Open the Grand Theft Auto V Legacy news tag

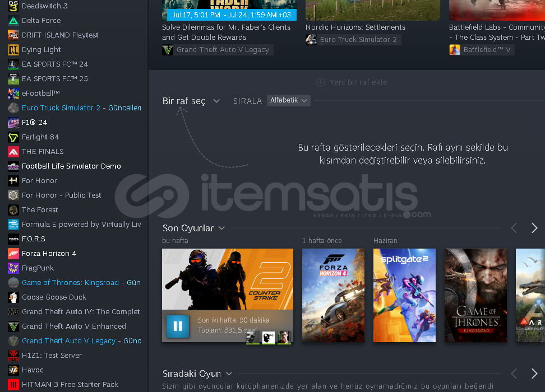coord(218,50)
